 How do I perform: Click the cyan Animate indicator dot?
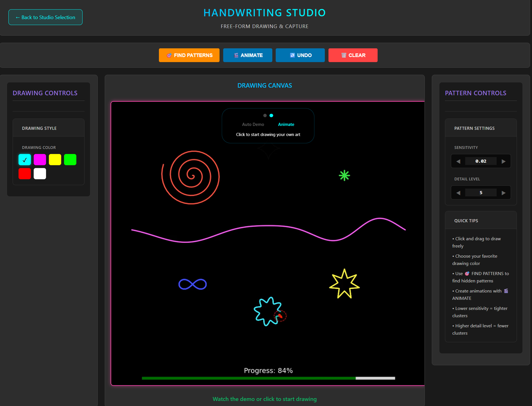(271, 116)
